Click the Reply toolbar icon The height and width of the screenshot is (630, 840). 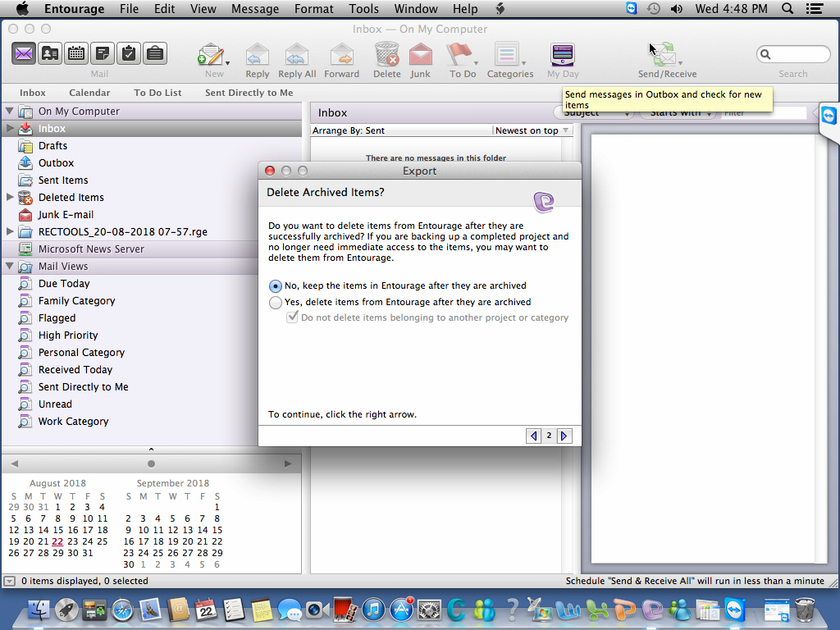click(257, 55)
